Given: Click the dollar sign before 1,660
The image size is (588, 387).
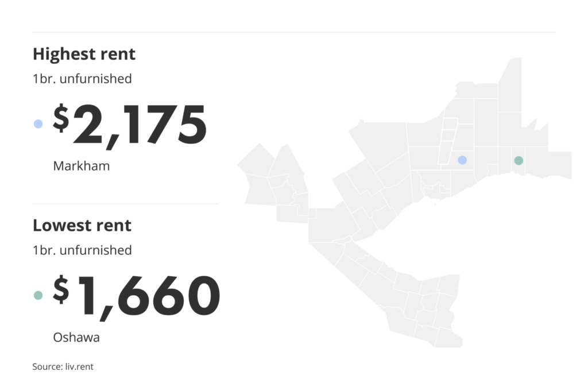Looking at the screenshot, I should click(x=61, y=289).
